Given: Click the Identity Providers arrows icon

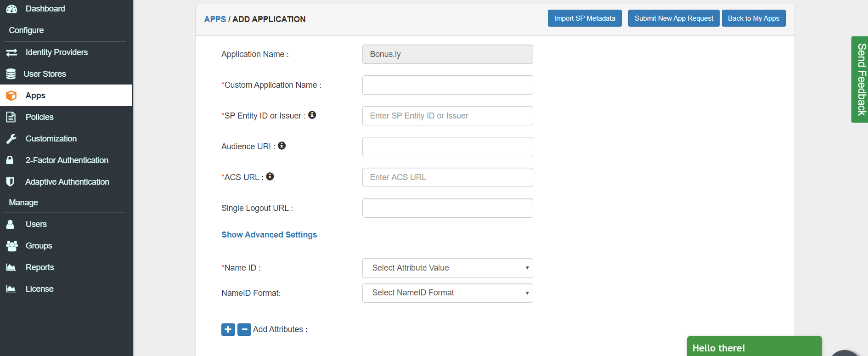Looking at the screenshot, I should (11, 52).
